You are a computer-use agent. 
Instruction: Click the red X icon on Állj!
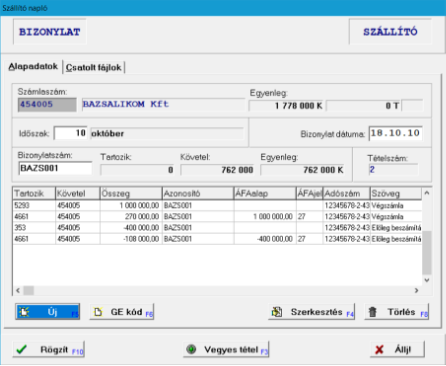(x=379, y=350)
